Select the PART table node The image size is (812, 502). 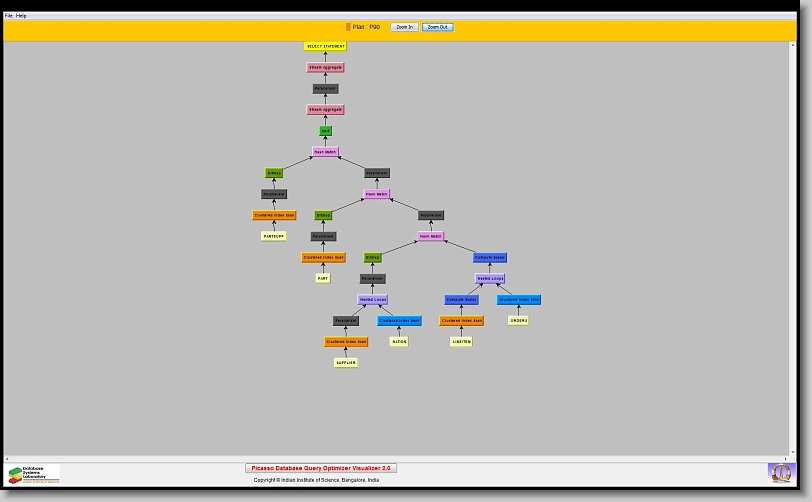(x=323, y=278)
